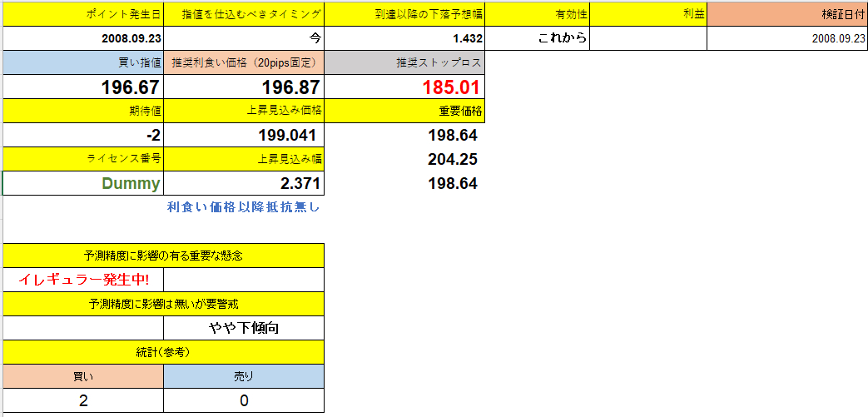Select the 196.87 take-profit value
The width and height of the screenshot is (868, 417).
(244, 87)
